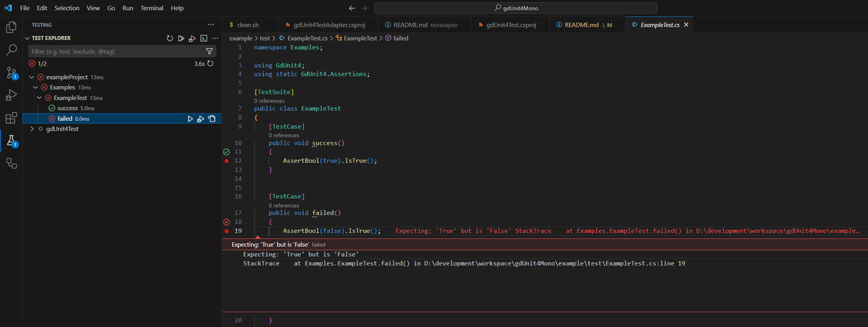Click the rerun icon next to 3.6s
Viewport: 868px width, 327px height.
coord(210,64)
